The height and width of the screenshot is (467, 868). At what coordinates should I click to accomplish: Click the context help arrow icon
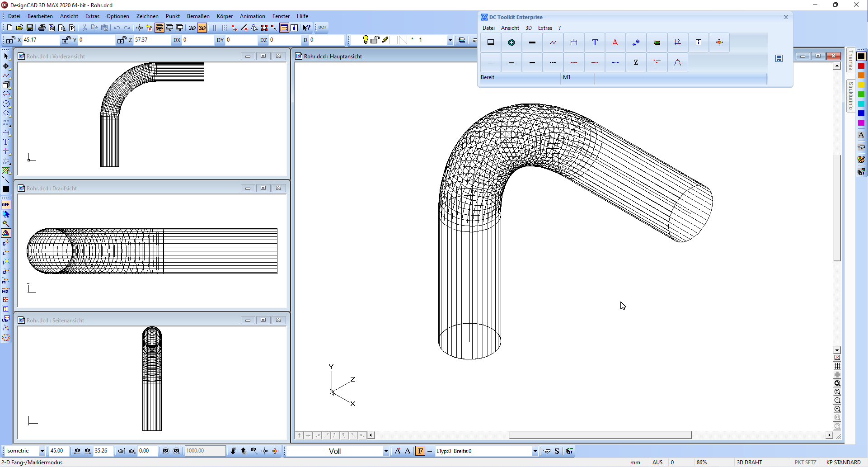[x=306, y=28]
